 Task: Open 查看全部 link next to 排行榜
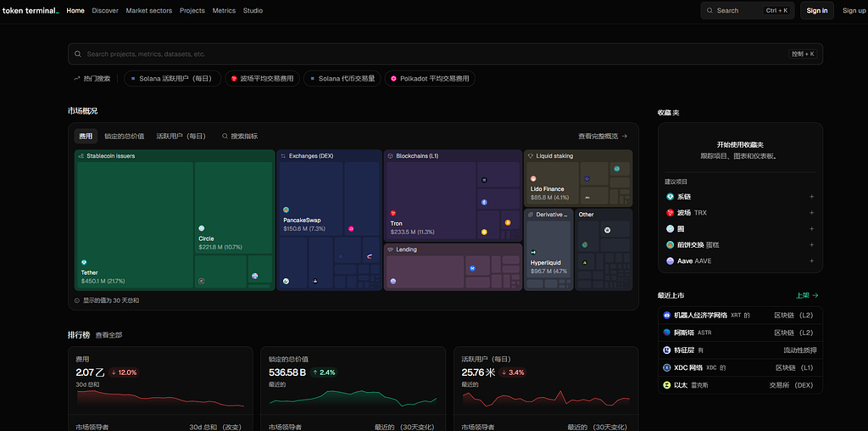pos(108,335)
